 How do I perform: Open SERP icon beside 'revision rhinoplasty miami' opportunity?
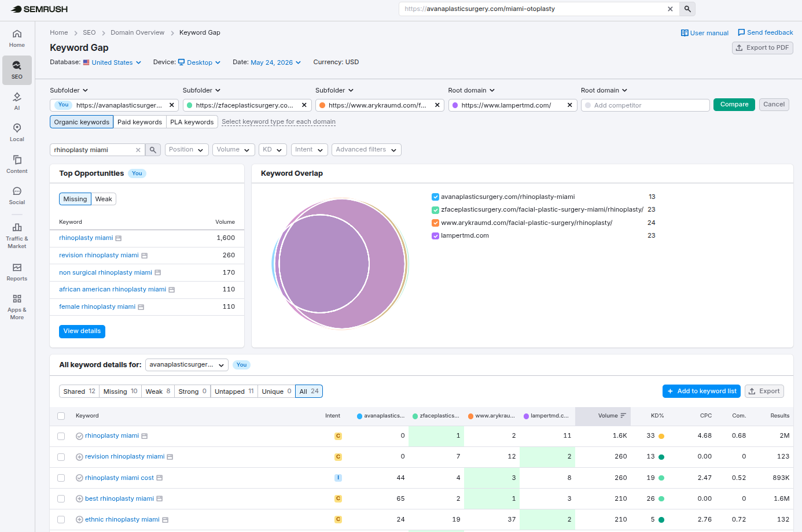coord(145,256)
